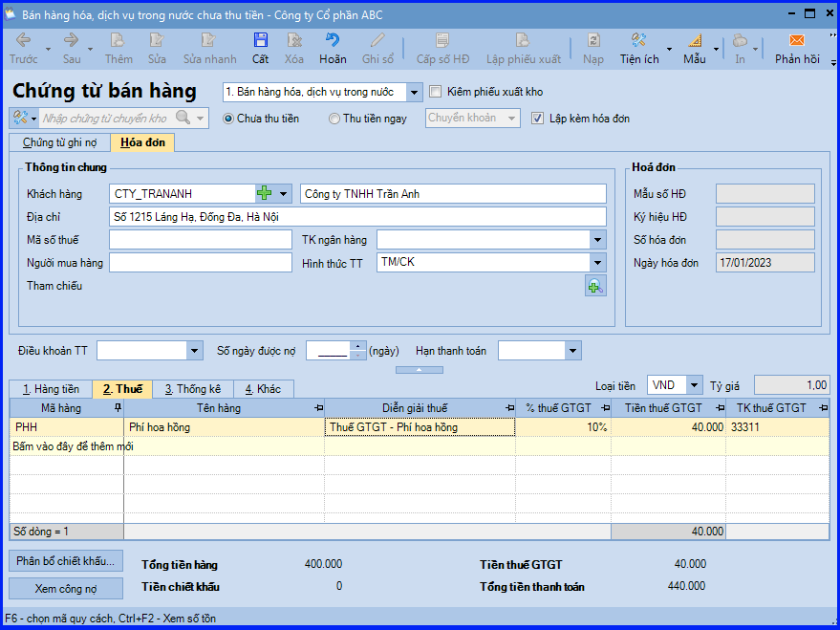The width and height of the screenshot is (840, 630).
Task: Open the 3. Thống kê tab
Action: tap(193, 389)
